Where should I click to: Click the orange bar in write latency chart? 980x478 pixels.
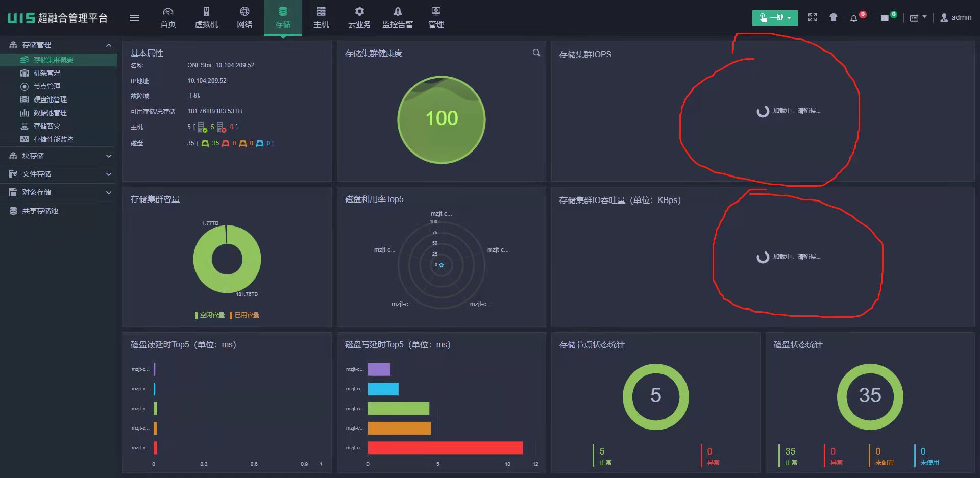pos(399,429)
